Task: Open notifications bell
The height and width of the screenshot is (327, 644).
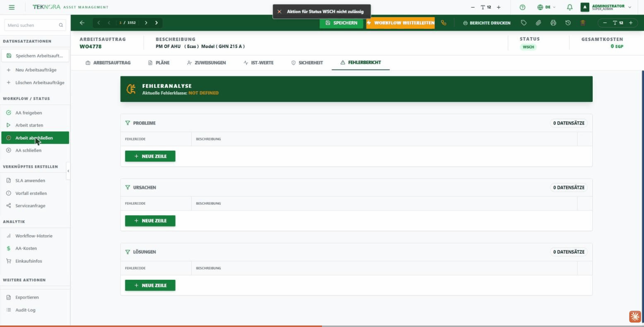Action: click(x=570, y=7)
